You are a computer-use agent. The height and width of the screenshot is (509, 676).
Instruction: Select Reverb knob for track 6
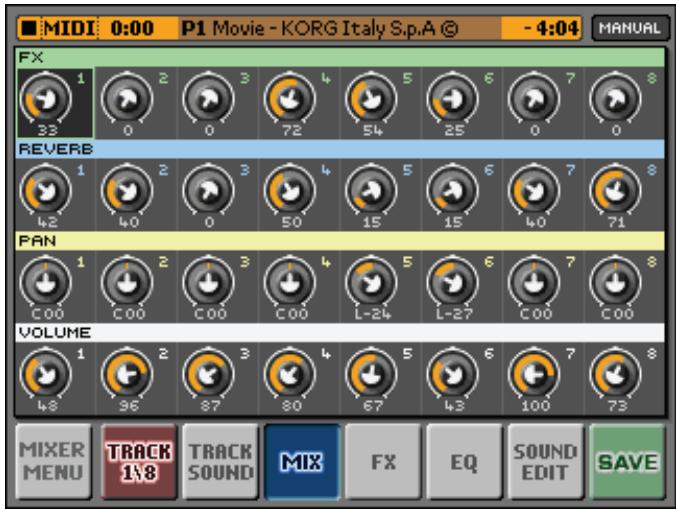(x=453, y=190)
